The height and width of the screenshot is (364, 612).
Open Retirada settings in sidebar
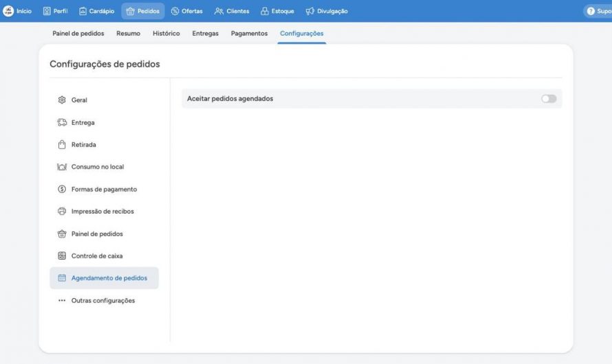[x=105, y=145]
